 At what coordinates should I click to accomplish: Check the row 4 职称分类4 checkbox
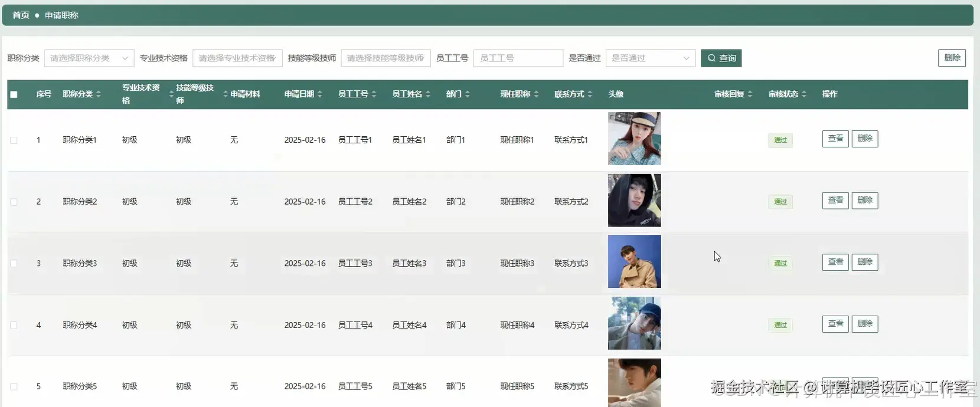click(14, 325)
